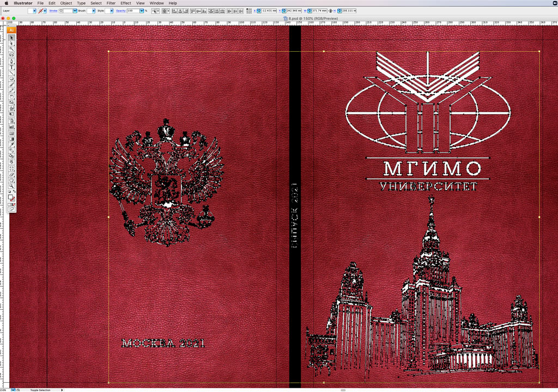Click the Horizontal Align Right button

click(x=185, y=11)
